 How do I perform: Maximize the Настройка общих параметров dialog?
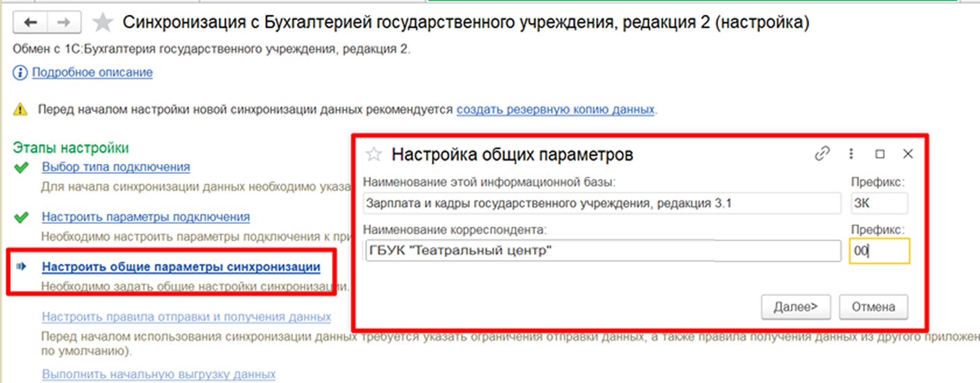(879, 154)
